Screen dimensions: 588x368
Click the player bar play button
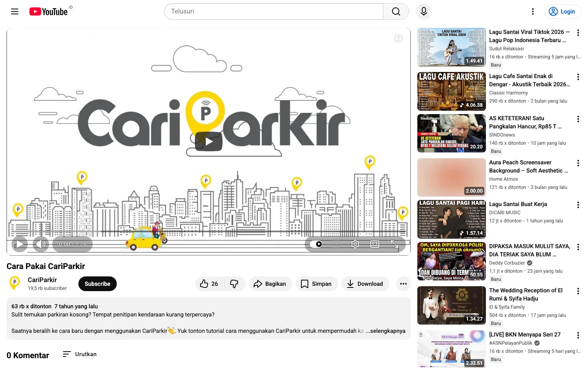click(x=19, y=244)
